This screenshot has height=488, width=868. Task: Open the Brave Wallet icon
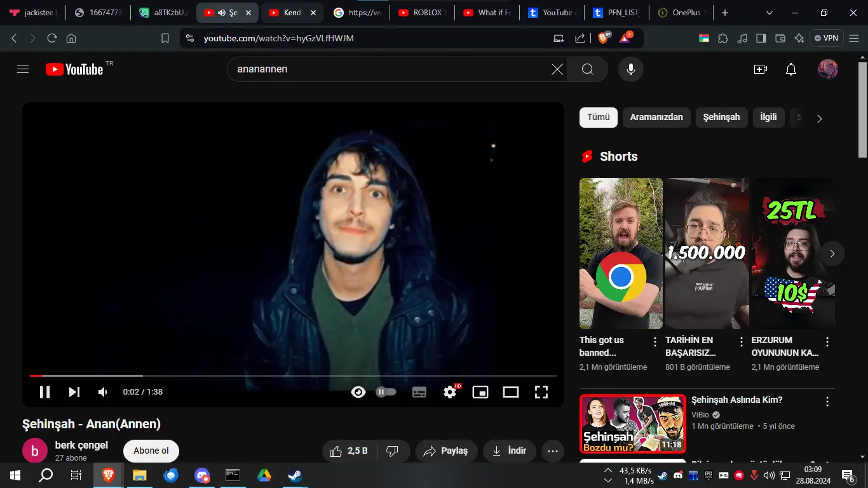click(x=780, y=38)
